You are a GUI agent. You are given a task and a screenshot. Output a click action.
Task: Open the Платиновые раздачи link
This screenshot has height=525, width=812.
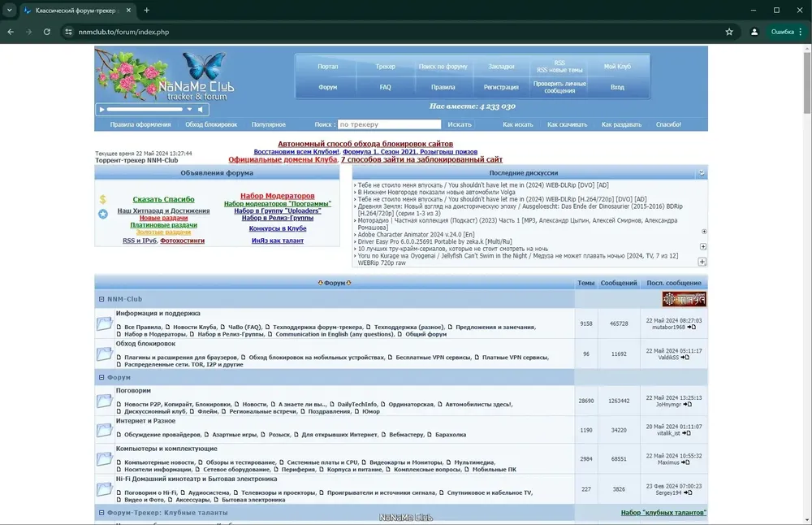(163, 225)
